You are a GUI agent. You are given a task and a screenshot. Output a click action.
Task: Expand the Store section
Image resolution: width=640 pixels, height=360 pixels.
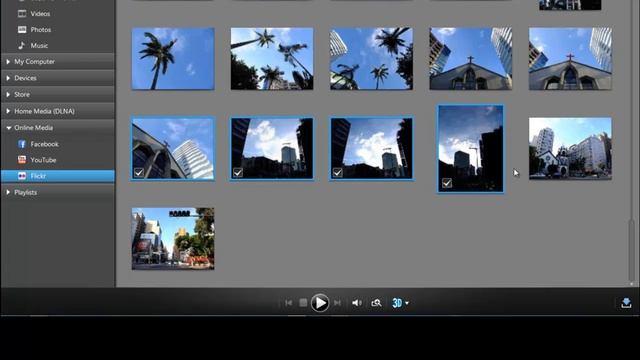coord(58,94)
